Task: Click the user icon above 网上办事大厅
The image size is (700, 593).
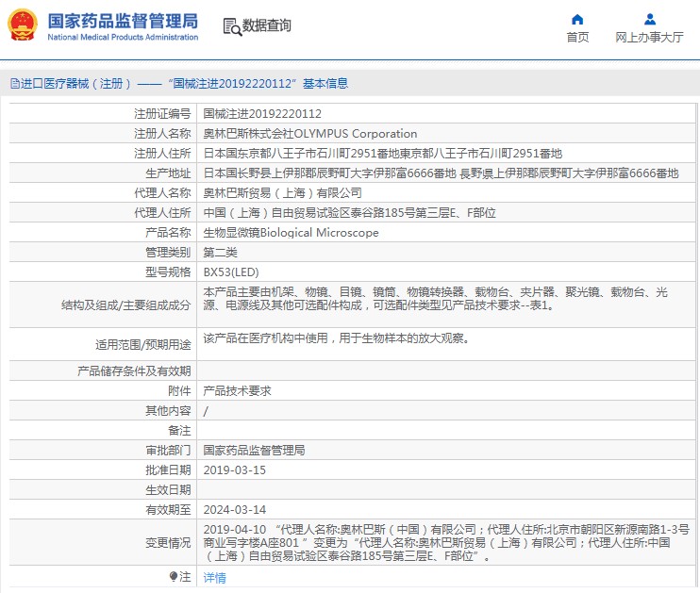Action: click(x=650, y=19)
